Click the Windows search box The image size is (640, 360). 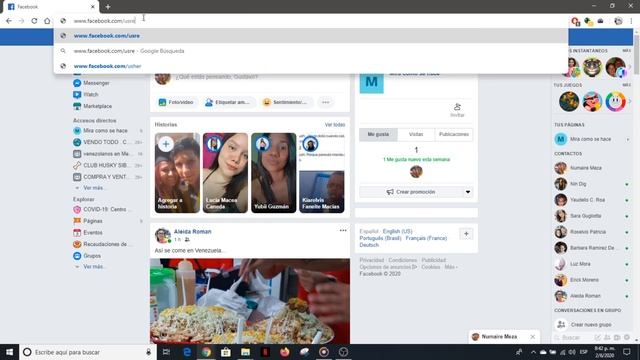click(88, 352)
